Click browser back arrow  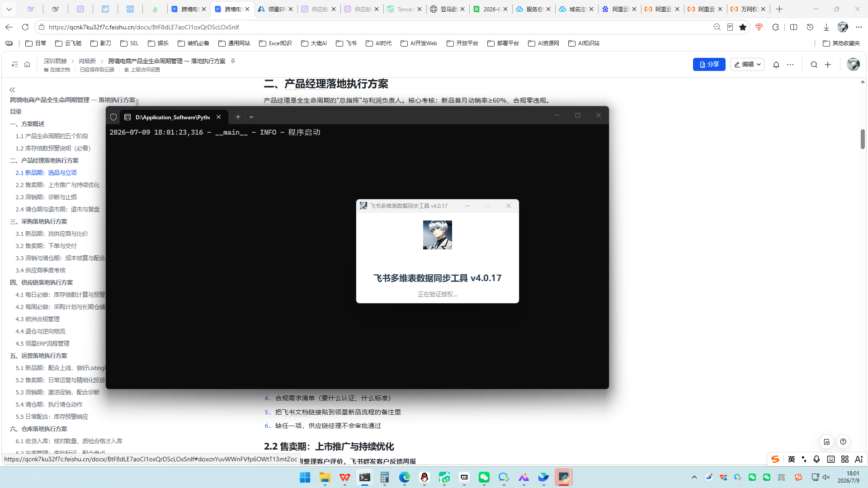pos(9,27)
